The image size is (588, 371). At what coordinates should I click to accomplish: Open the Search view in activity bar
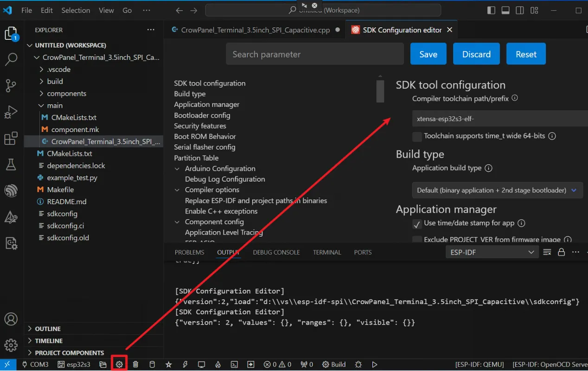click(11, 59)
